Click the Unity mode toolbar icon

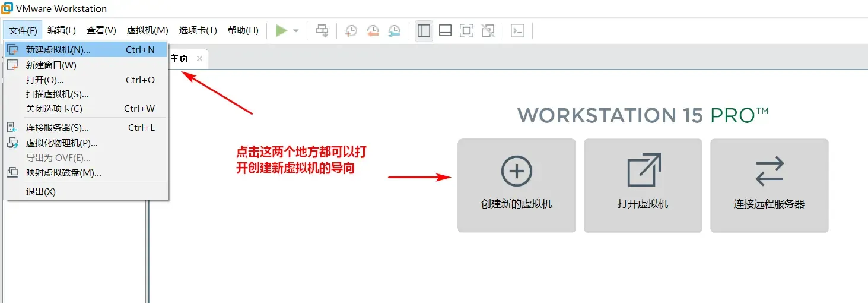488,30
